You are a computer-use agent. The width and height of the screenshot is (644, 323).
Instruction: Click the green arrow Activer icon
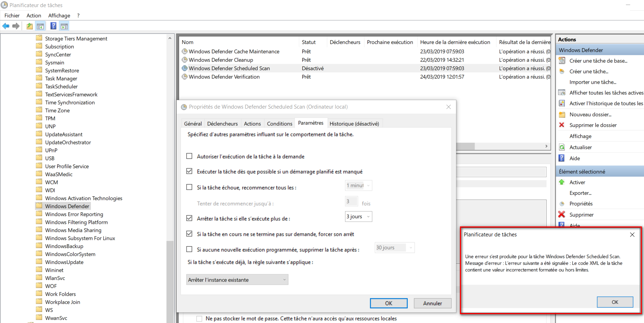(x=562, y=182)
